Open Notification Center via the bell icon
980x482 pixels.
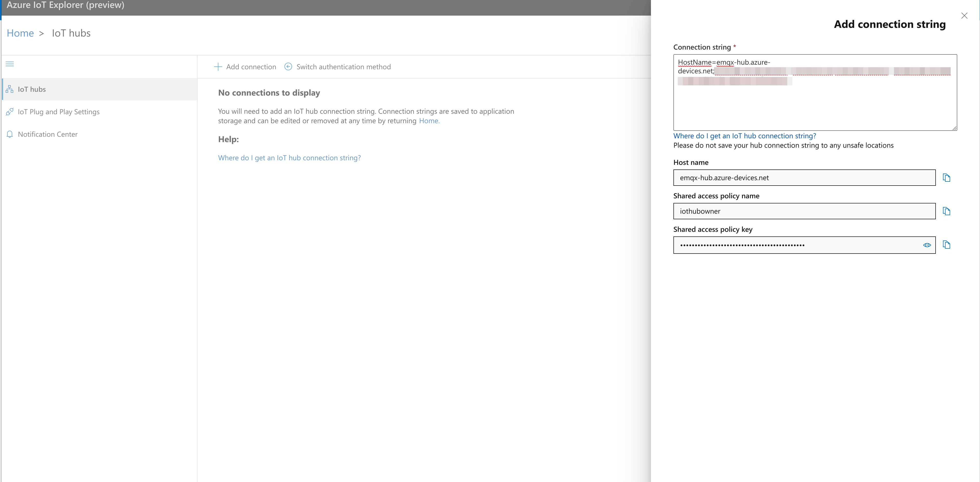[x=9, y=134]
